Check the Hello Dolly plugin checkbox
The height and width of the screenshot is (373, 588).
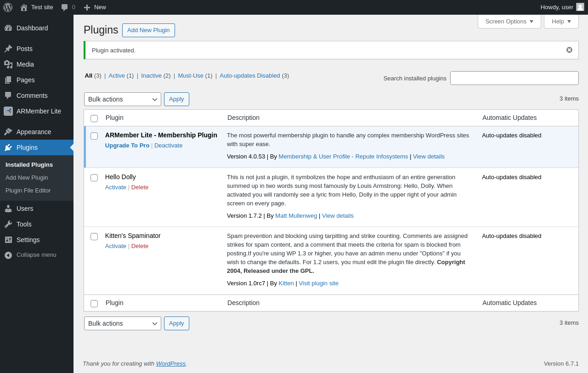click(x=94, y=178)
